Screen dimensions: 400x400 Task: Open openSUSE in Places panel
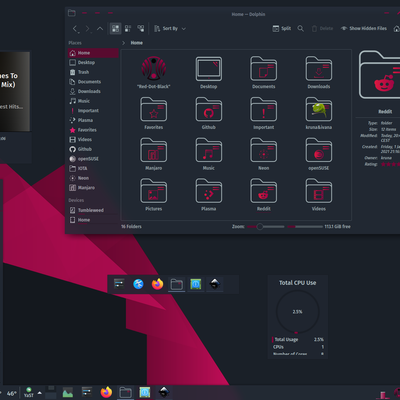click(93, 159)
